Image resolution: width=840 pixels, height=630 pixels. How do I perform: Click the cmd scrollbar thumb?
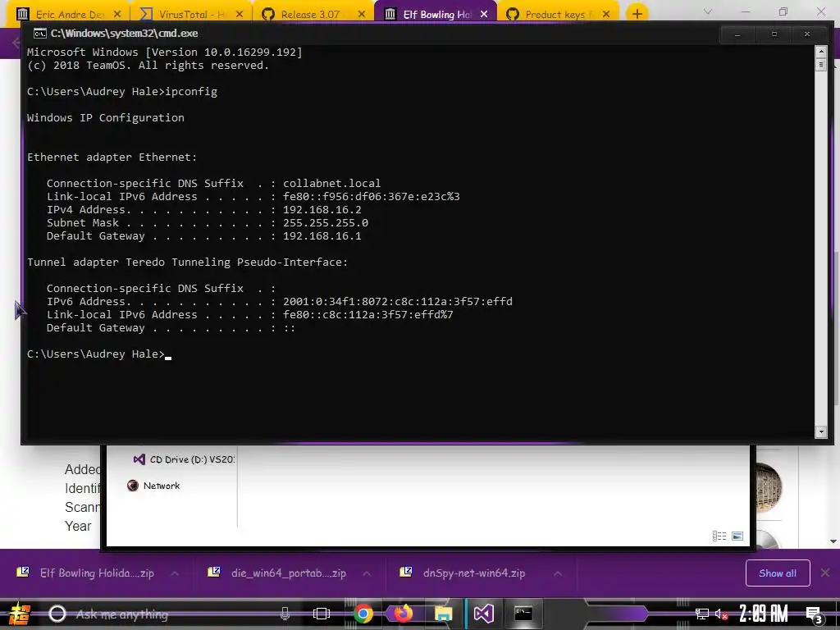[820, 64]
